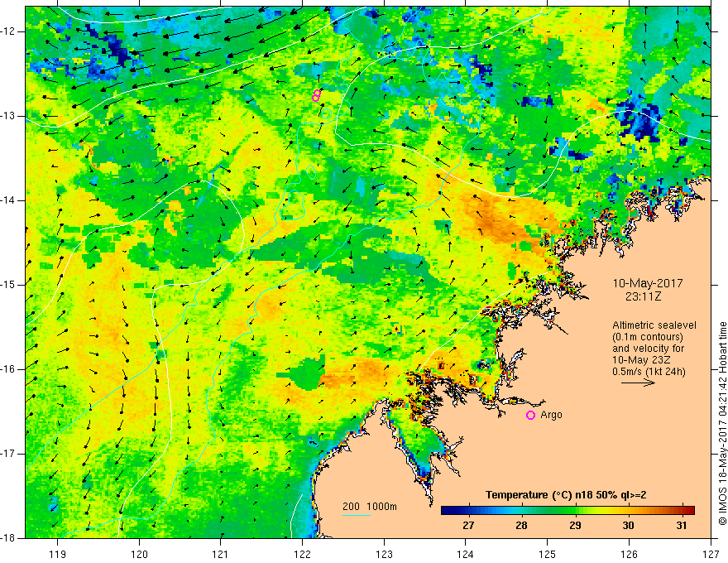
Task: Click the color bar label "29"
Action: tap(575, 526)
